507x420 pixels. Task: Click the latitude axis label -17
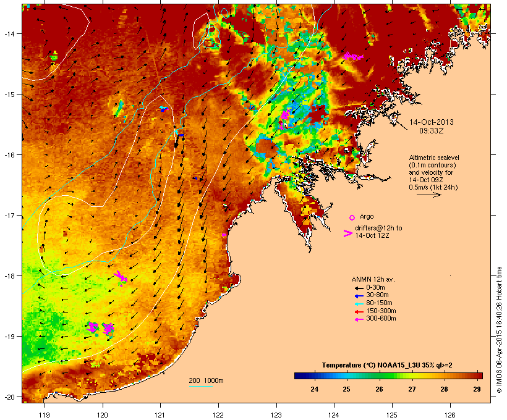point(9,216)
